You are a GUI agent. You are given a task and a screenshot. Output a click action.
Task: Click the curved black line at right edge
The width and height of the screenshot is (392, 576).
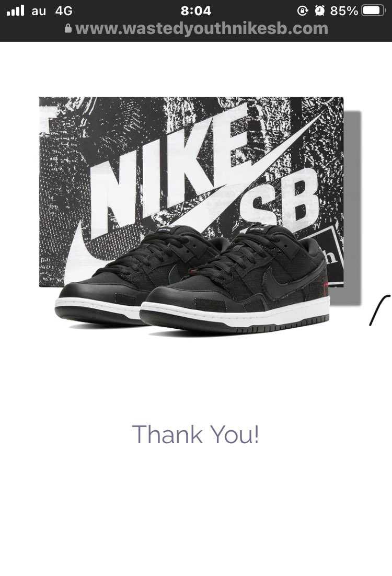click(381, 309)
